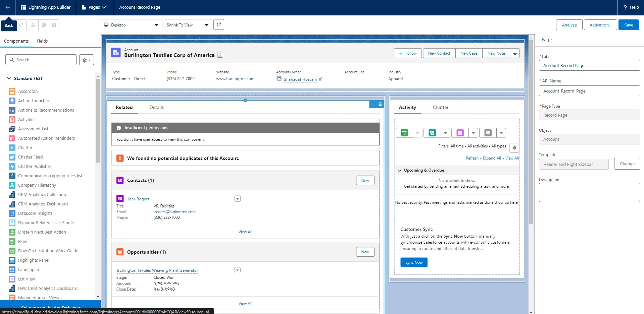Open the Desktop form factor dropdown
The width and height of the screenshot is (644, 314).
coord(132,25)
